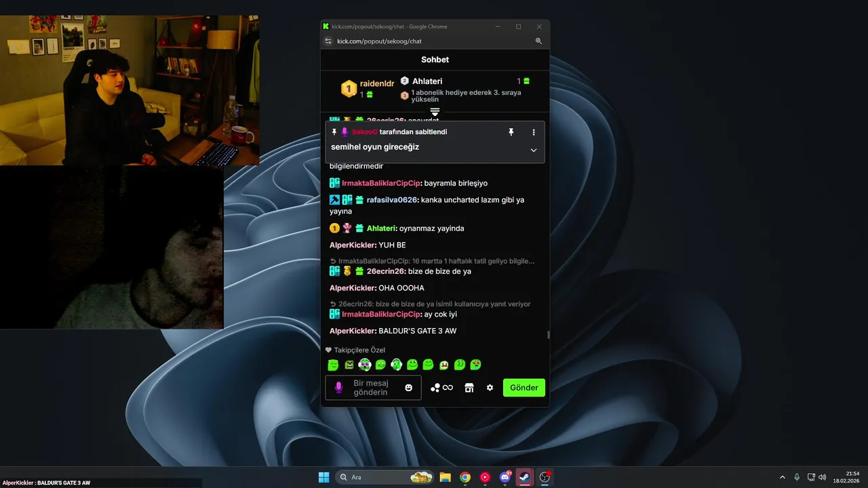Open Discord from the taskbar

point(505,477)
